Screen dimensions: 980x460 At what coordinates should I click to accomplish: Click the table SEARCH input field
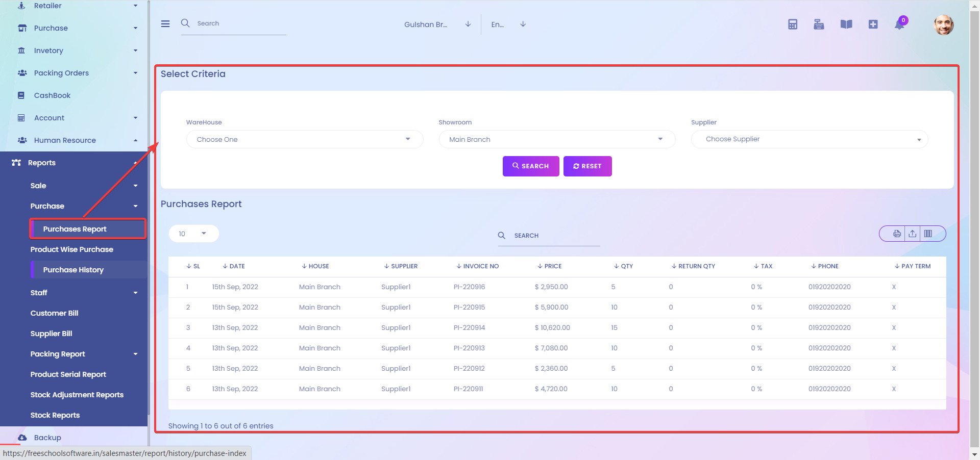pyautogui.click(x=554, y=236)
